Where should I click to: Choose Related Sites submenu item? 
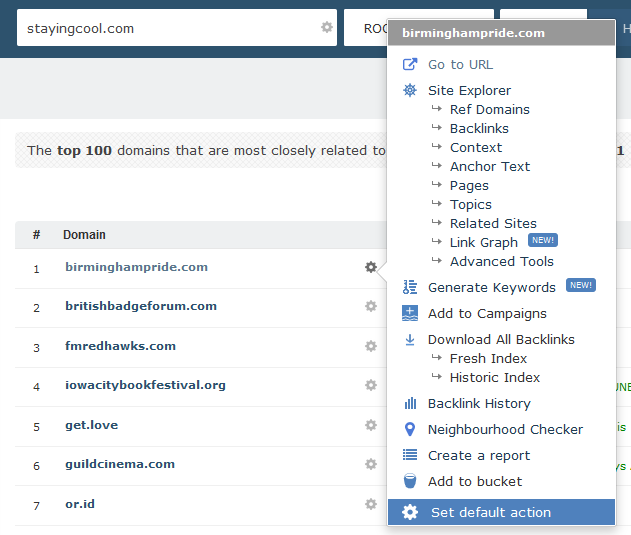[x=493, y=223]
